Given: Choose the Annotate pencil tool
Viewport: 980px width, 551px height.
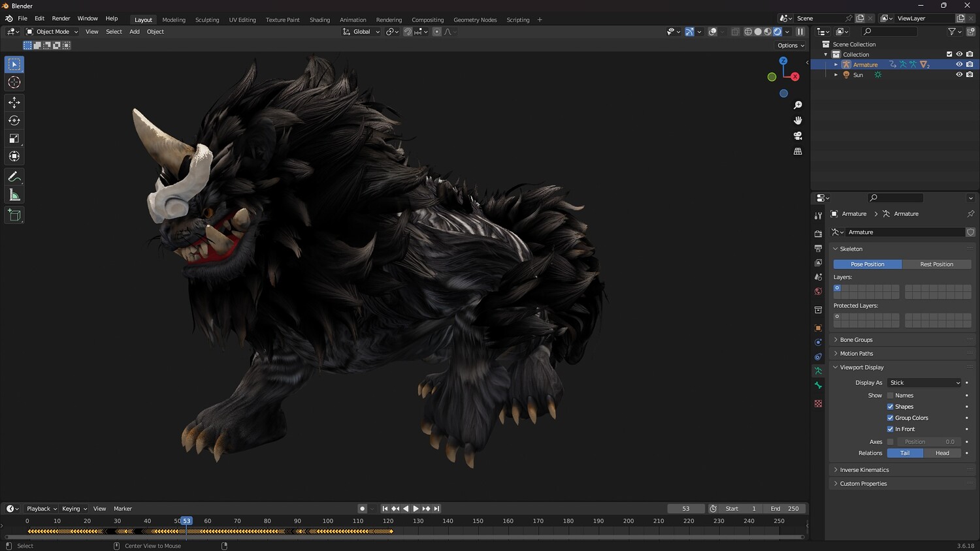Looking at the screenshot, I should (14, 177).
